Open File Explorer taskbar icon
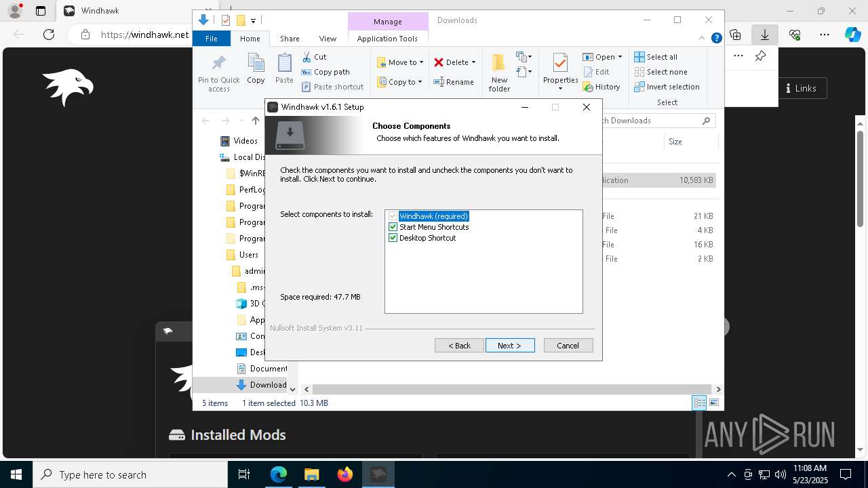Image resolution: width=868 pixels, height=488 pixels. tap(311, 474)
